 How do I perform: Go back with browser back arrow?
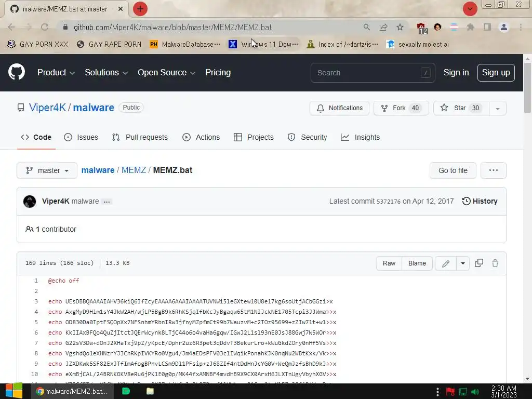pyautogui.click(x=11, y=27)
